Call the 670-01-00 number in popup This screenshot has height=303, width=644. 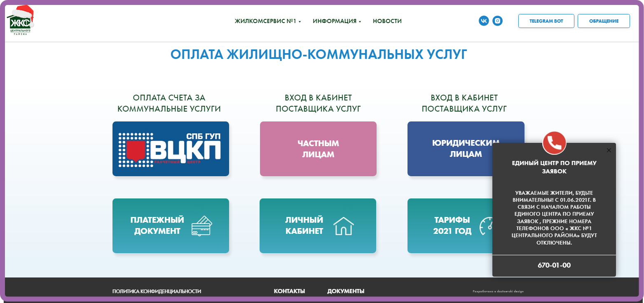554,266
